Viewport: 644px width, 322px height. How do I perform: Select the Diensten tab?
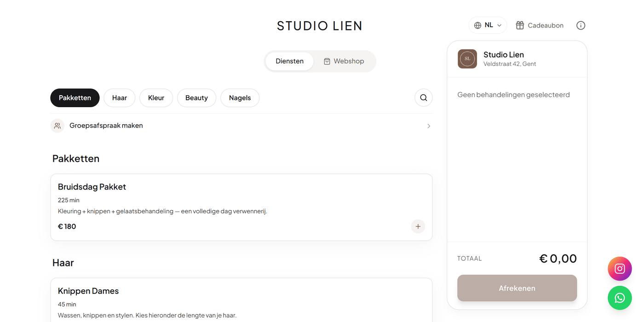[x=290, y=61]
